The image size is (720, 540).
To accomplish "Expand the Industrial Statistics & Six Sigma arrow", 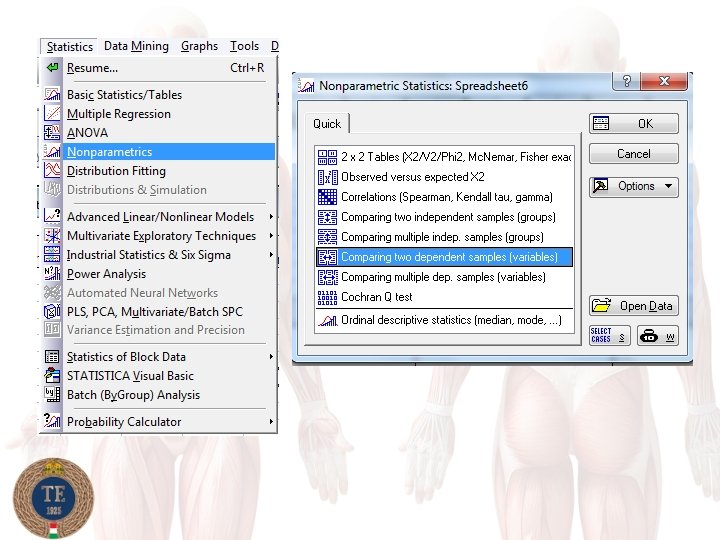I will [x=271, y=254].
